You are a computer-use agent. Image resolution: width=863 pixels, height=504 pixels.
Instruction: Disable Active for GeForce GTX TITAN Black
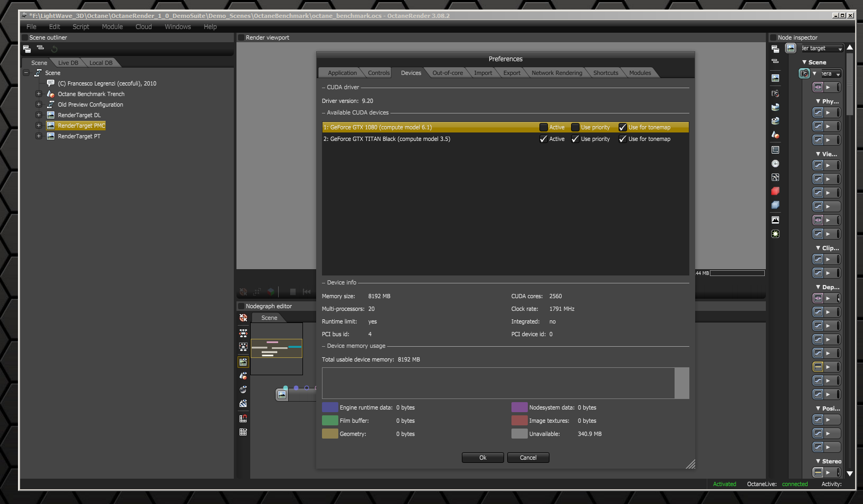pos(544,139)
